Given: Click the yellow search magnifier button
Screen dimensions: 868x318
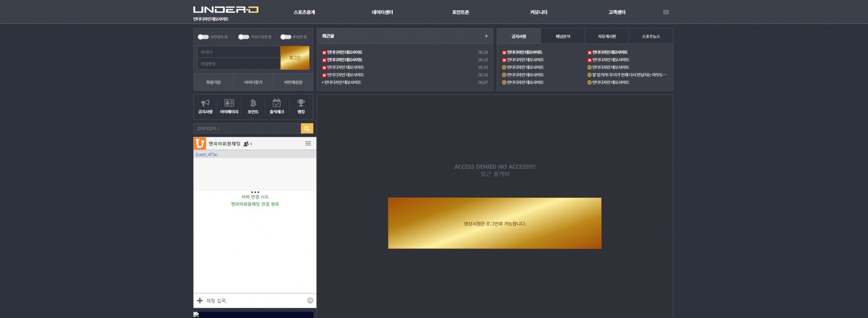Looking at the screenshot, I should [x=307, y=129].
